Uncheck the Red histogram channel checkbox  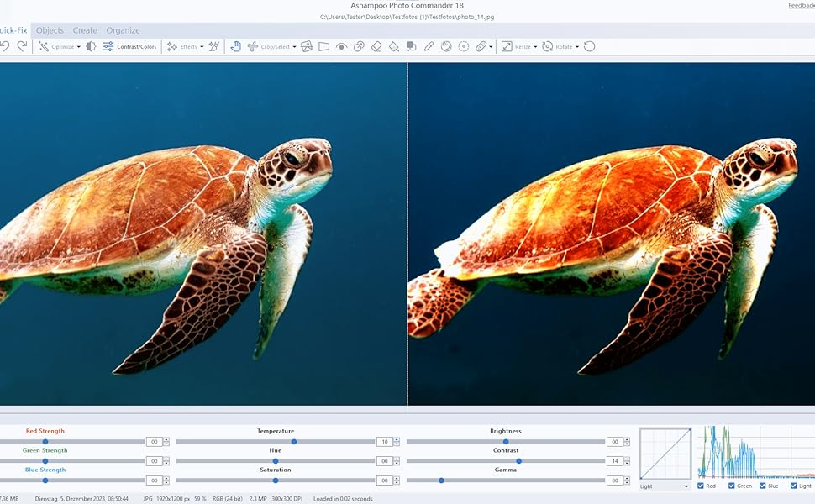point(701,486)
